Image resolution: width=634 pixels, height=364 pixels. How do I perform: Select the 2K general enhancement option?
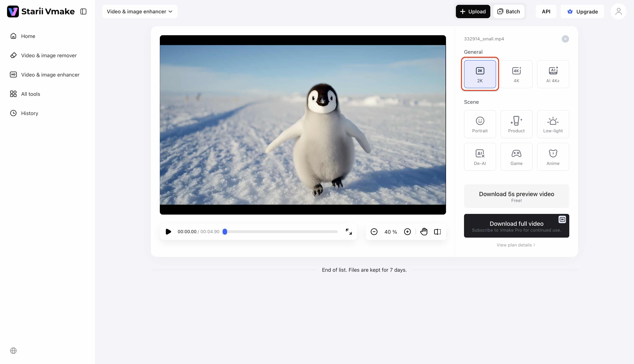[x=480, y=74]
